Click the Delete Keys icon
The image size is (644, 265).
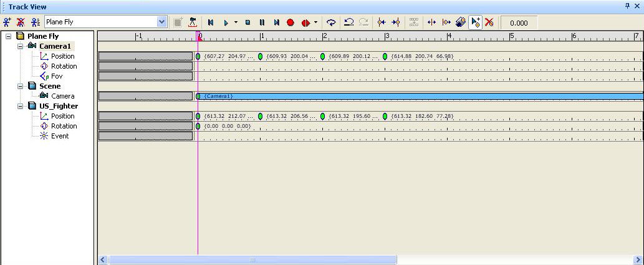point(489,22)
